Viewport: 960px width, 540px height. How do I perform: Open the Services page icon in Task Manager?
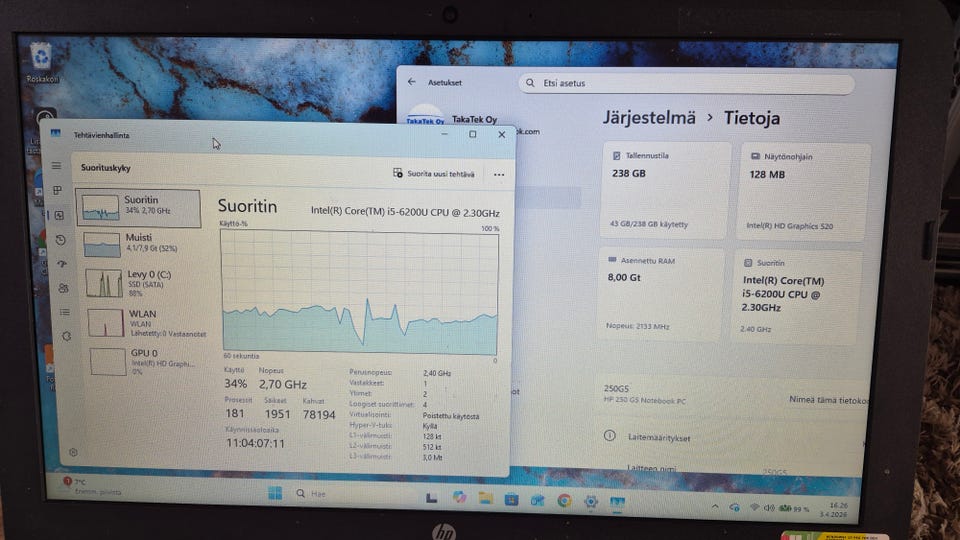66,336
